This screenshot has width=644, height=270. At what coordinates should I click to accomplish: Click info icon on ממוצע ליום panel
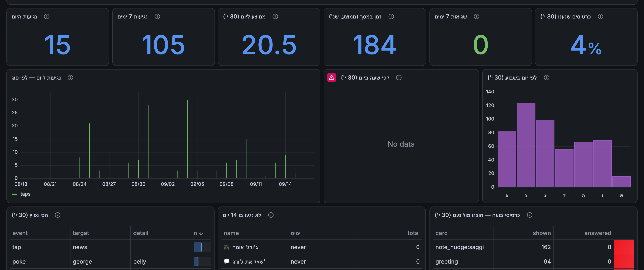click(x=275, y=16)
